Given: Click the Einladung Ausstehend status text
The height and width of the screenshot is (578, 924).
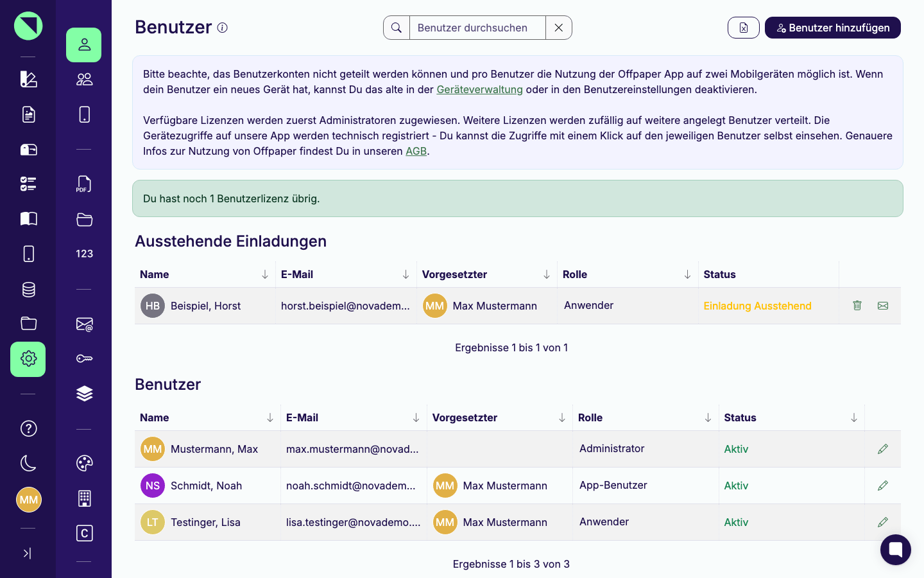Looking at the screenshot, I should point(757,306).
